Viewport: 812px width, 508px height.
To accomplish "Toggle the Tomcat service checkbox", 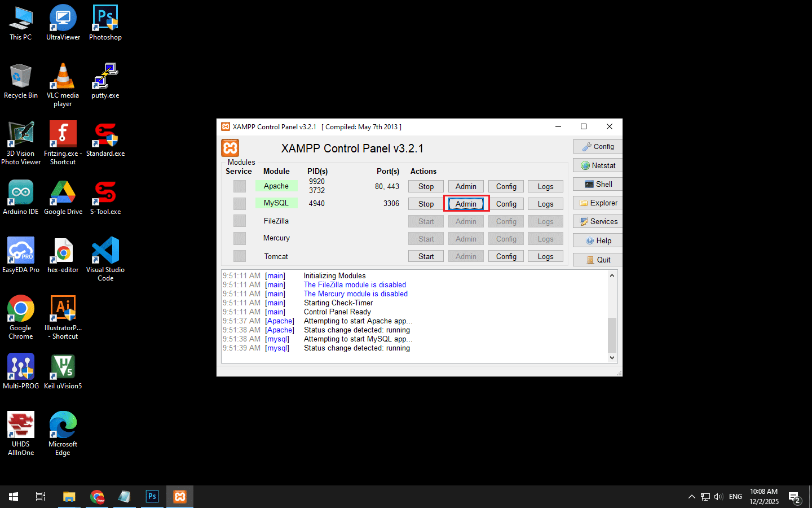I will pos(240,256).
